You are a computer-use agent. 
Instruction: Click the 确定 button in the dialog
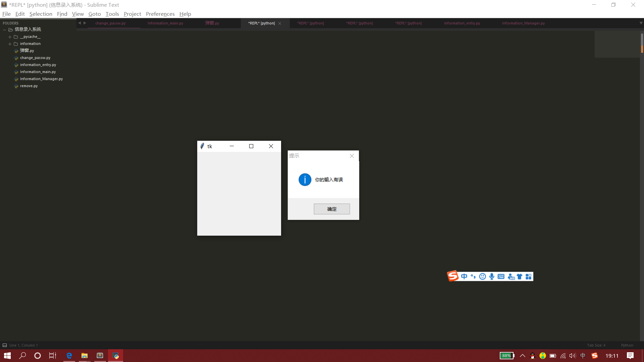coord(332,209)
